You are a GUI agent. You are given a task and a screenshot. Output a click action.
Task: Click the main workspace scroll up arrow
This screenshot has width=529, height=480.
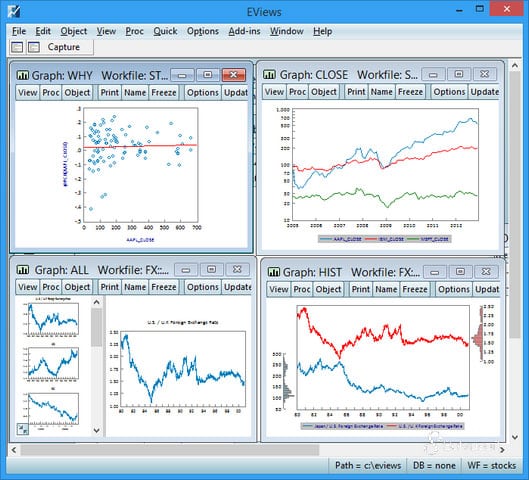tap(515, 65)
